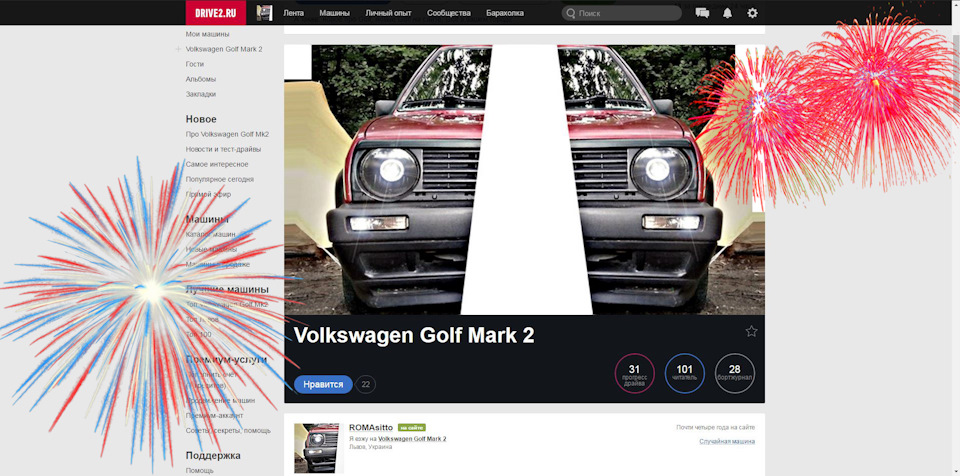Open the Закладки bookmarks
The height and width of the screenshot is (476, 960).
[201, 94]
